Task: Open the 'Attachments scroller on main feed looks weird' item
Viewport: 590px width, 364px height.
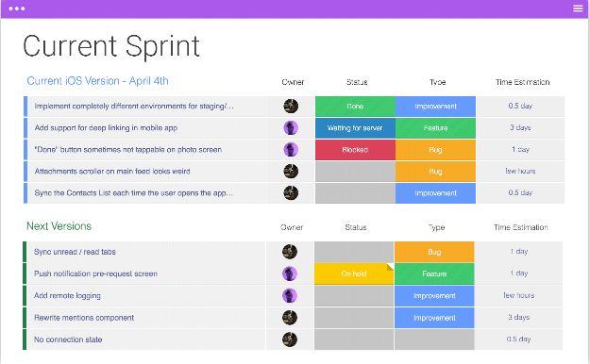Action: [x=112, y=172]
